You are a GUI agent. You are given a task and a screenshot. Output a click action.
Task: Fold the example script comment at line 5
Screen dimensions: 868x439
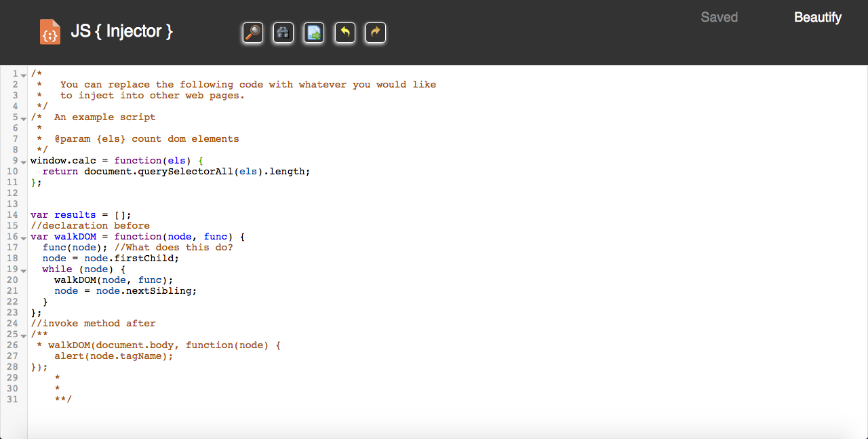(23, 117)
